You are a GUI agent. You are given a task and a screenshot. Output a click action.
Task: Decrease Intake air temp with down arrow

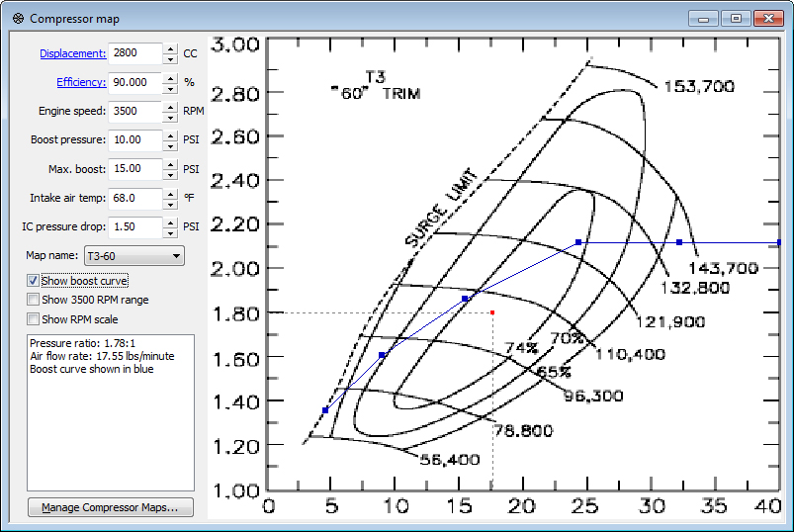(x=171, y=204)
